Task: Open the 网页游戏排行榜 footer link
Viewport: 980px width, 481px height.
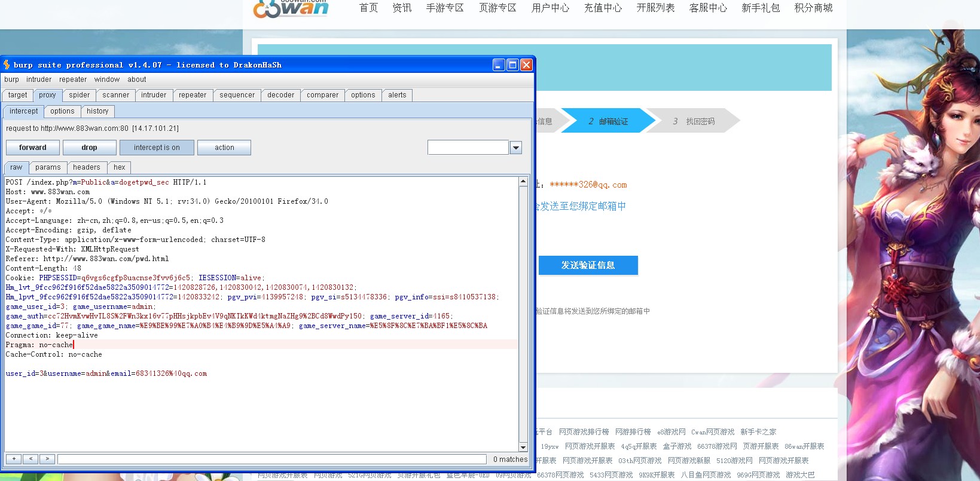Action: pos(584,432)
